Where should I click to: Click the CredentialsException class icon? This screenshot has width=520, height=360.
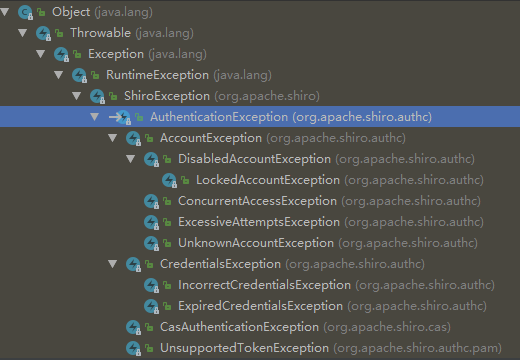[x=133, y=265]
